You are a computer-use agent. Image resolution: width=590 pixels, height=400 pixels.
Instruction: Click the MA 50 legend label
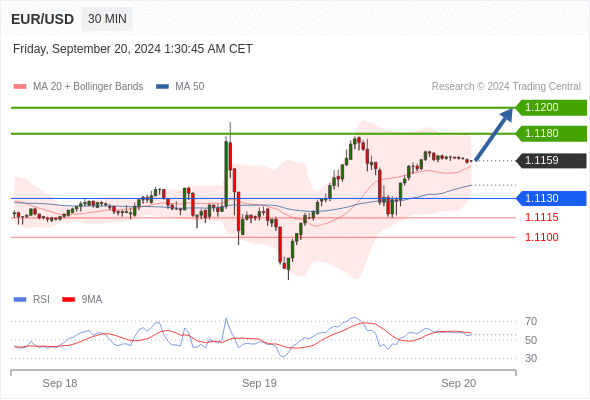click(190, 87)
